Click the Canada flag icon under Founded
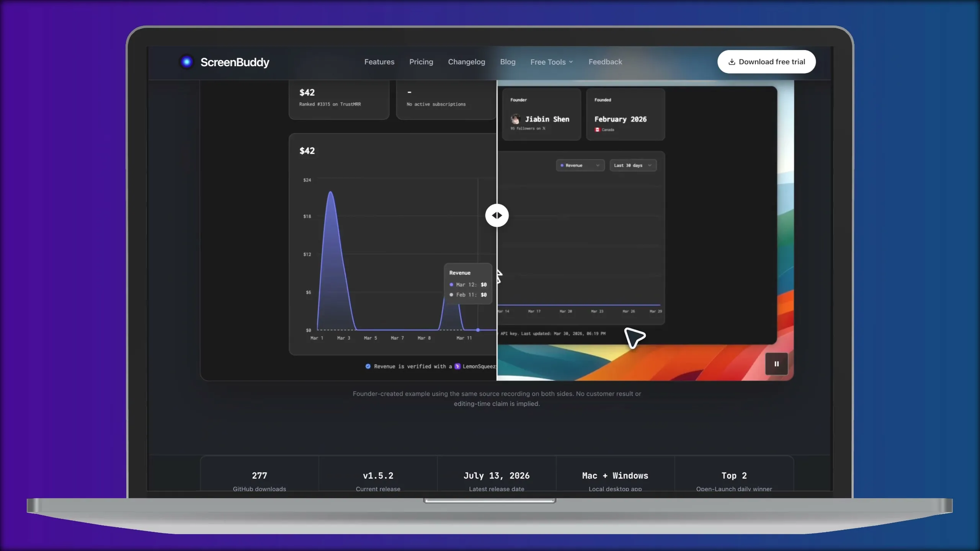This screenshot has width=980, height=551. click(x=597, y=130)
